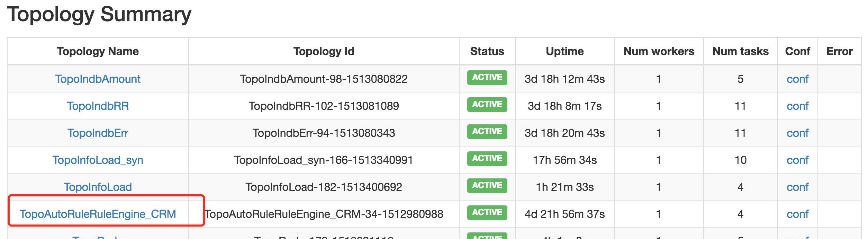Open the TopoIndbAmount topology link

click(x=98, y=79)
